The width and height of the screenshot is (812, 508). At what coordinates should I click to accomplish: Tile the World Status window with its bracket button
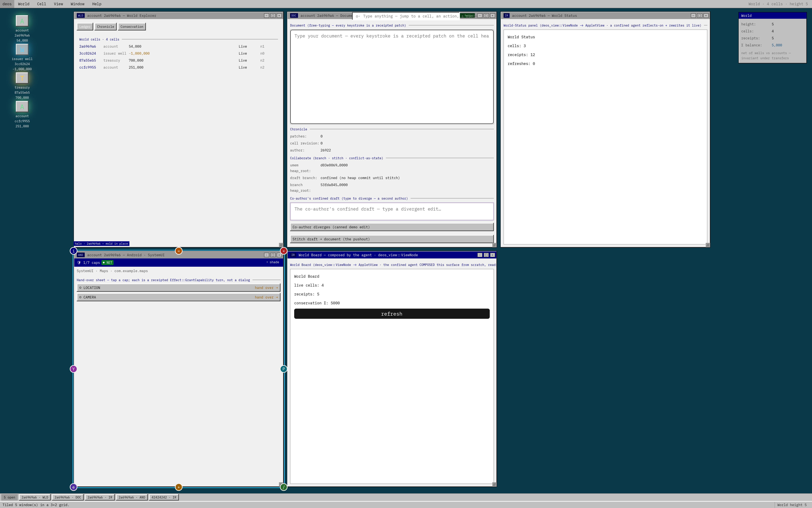(700, 15)
